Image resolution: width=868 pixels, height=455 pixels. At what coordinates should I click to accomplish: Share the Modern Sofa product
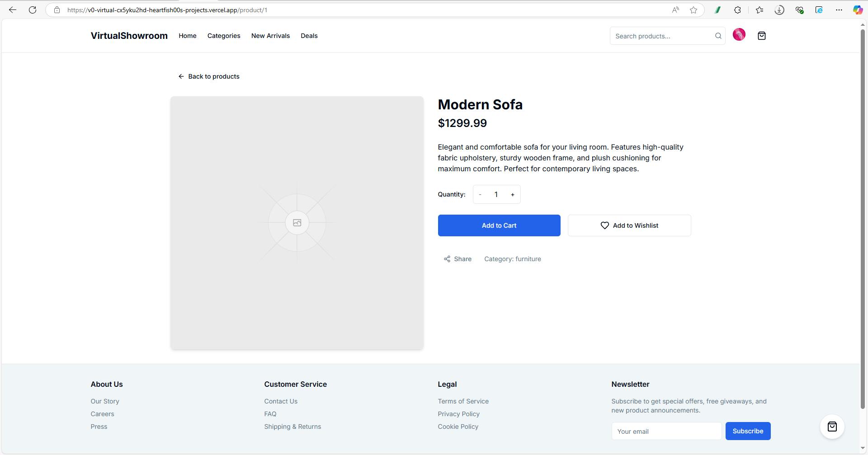(x=458, y=259)
